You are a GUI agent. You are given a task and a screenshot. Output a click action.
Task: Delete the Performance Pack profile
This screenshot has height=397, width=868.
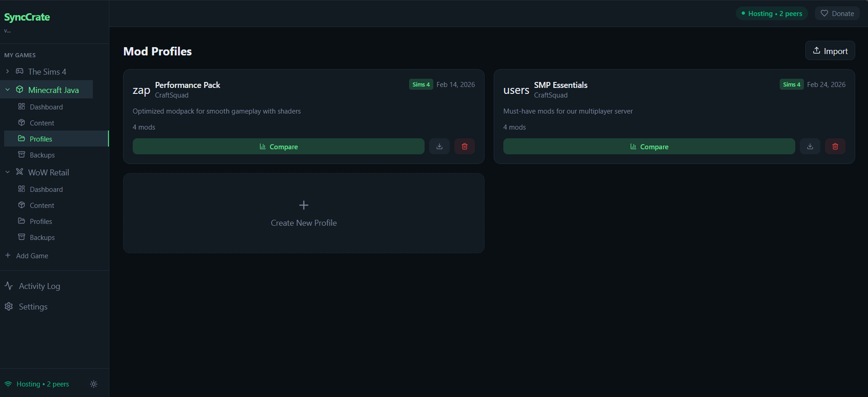(x=464, y=147)
